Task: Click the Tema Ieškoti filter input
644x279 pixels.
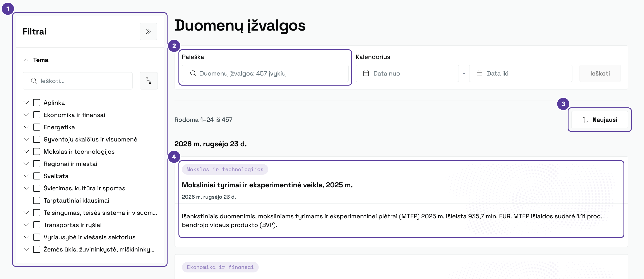Action: click(x=77, y=81)
